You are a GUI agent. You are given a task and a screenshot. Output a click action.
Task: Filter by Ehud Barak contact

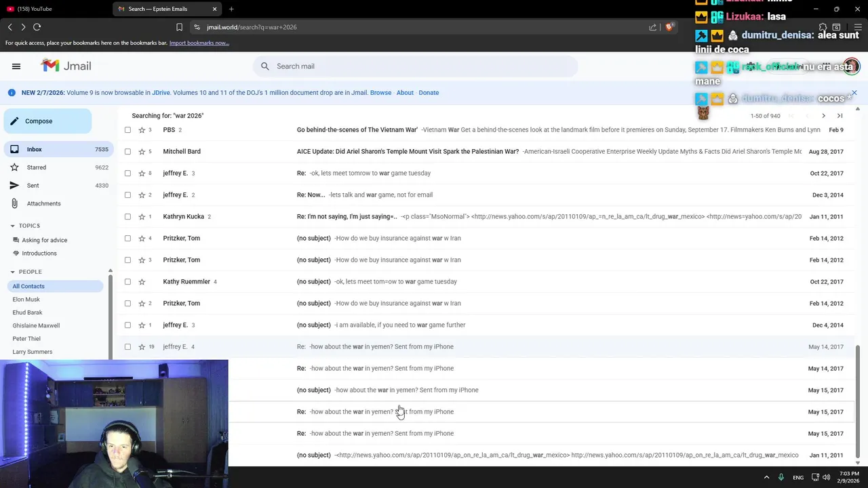click(27, 312)
